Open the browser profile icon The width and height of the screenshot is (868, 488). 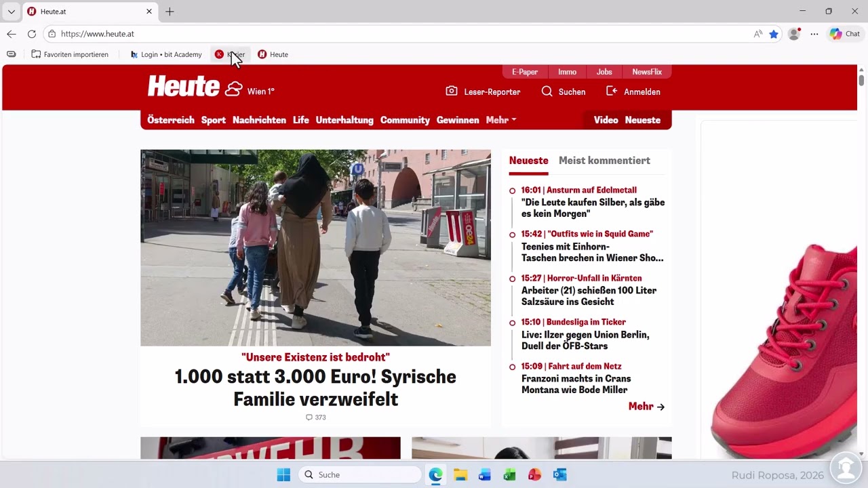pos(794,34)
